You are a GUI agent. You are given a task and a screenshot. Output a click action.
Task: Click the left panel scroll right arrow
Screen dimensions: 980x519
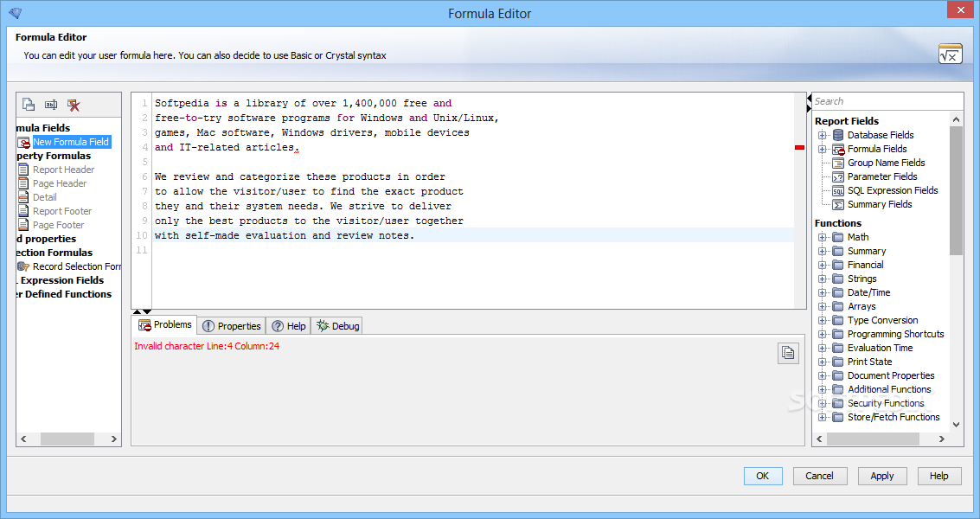pyautogui.click(x=114, y=439)
